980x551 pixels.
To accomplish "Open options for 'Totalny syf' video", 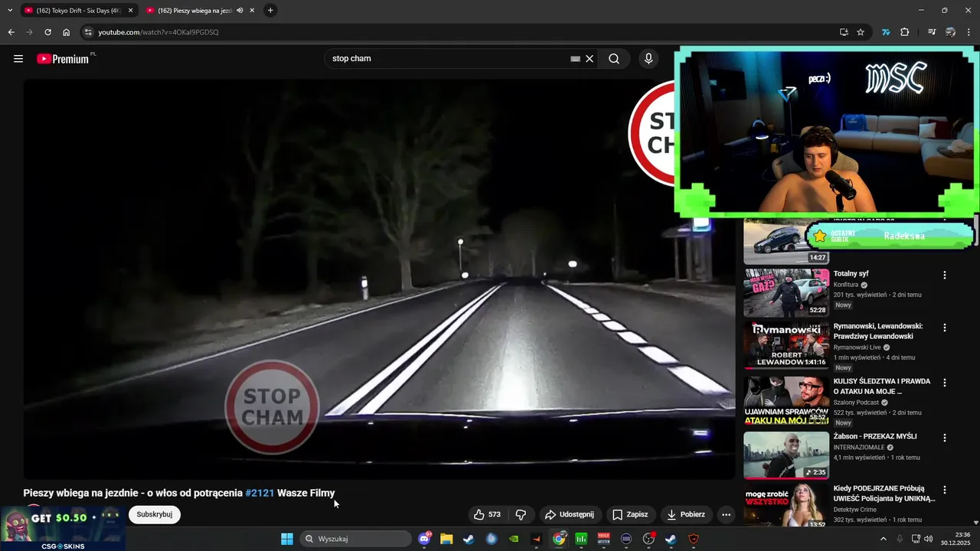I will [x=945, y=275].
